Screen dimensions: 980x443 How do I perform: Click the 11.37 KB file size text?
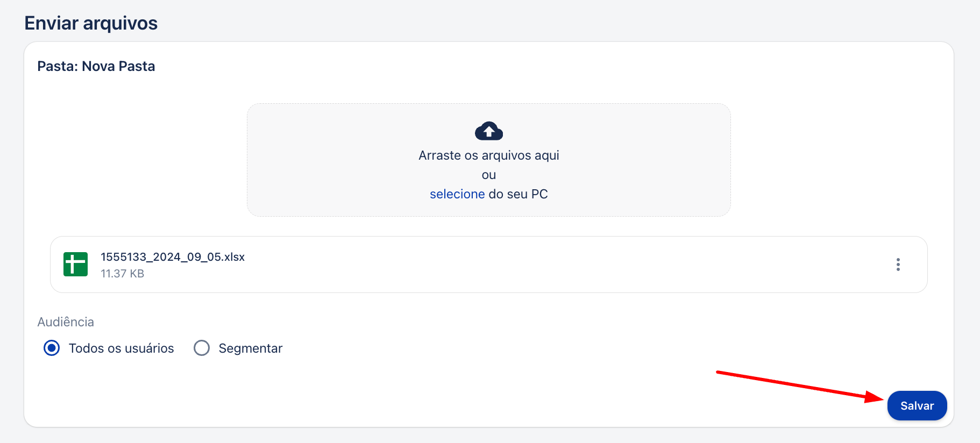(123, 274)
